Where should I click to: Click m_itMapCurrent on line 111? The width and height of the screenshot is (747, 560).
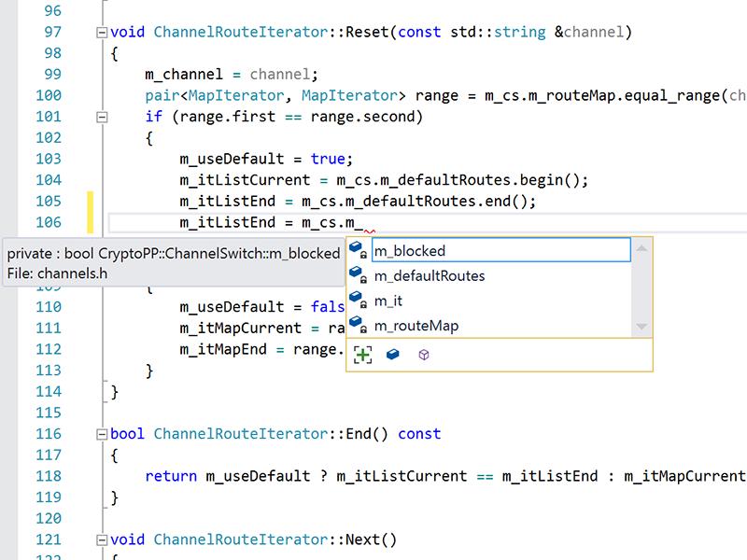coord(240,329)
